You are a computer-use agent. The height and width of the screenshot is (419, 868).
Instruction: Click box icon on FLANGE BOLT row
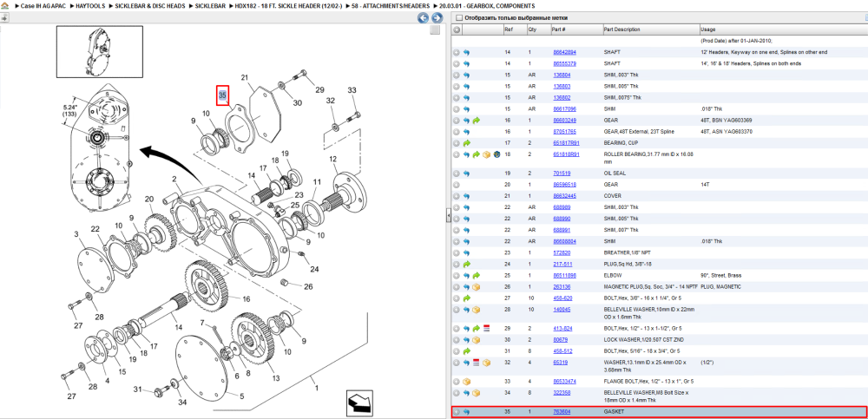coord(466,382)
